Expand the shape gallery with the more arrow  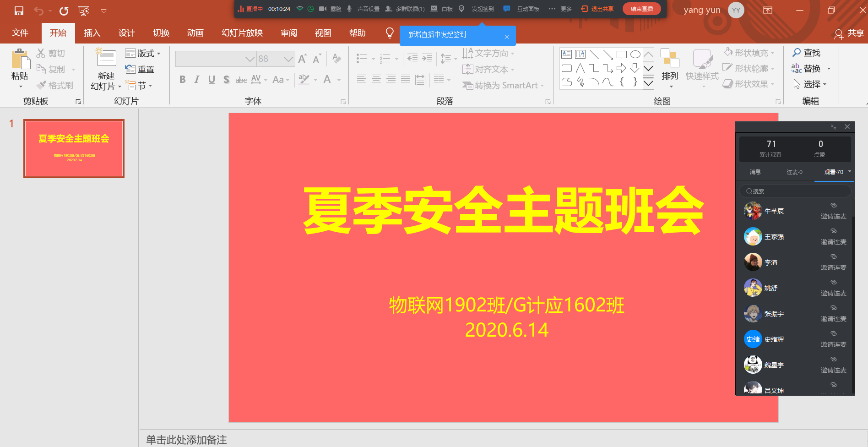[x=648, y=83]
